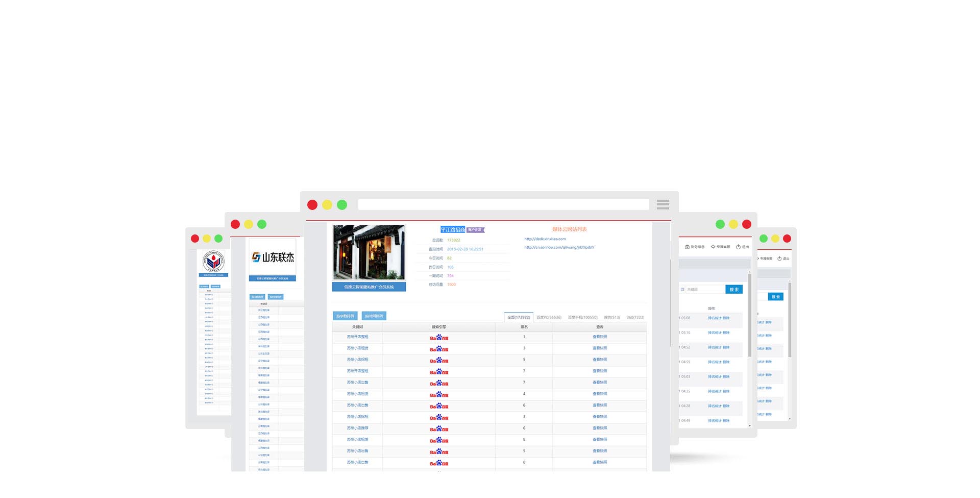
Task: Open 查看快照 for the rank 1 row
Action: point(600,337)
